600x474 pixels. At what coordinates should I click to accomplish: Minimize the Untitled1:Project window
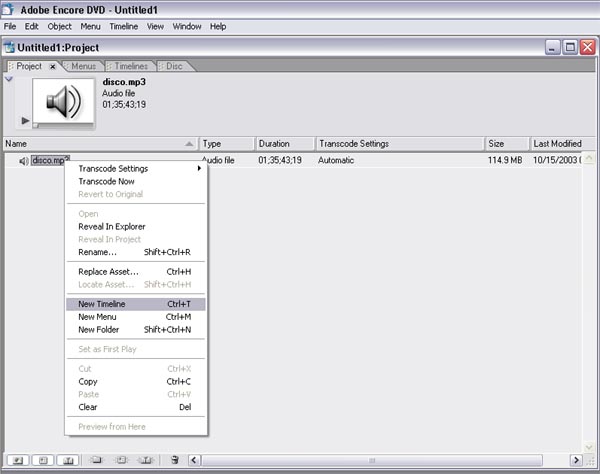tap(552, 48)
